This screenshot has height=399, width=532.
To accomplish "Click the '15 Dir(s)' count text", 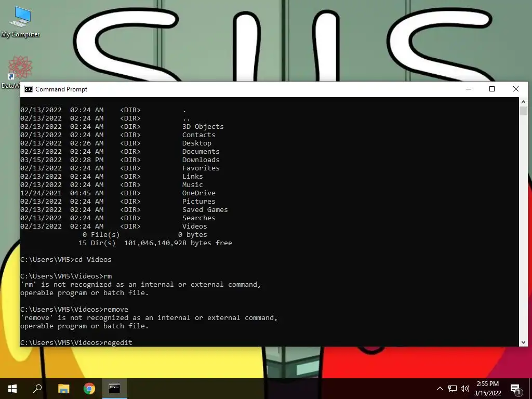I will coord(97,243).
